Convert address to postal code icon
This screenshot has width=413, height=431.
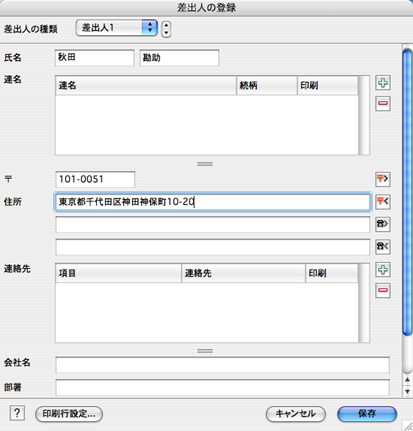pyautogui.click(x=383, y=202)
